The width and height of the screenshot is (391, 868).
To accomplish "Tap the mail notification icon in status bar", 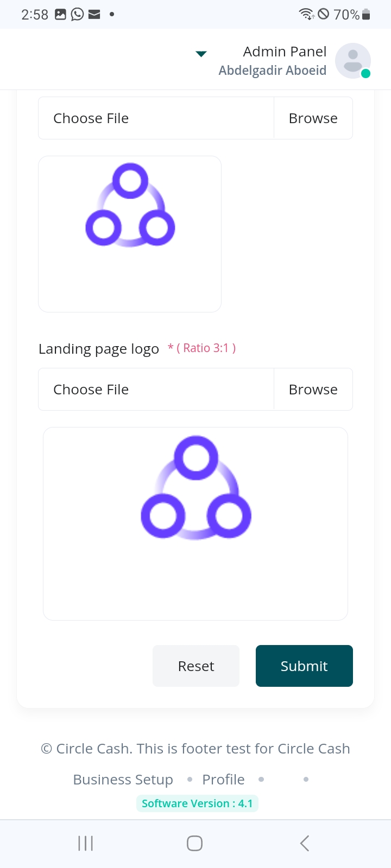I will 94,14.
